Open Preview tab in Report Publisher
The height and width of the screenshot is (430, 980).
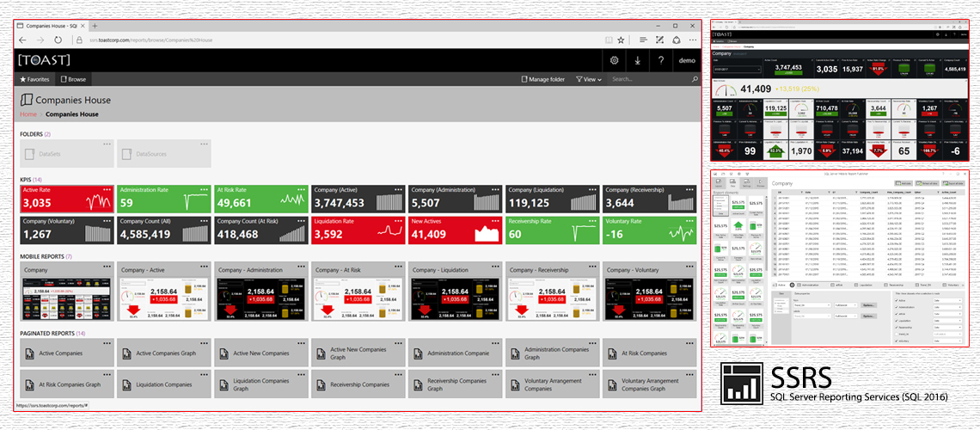(761, 182)
